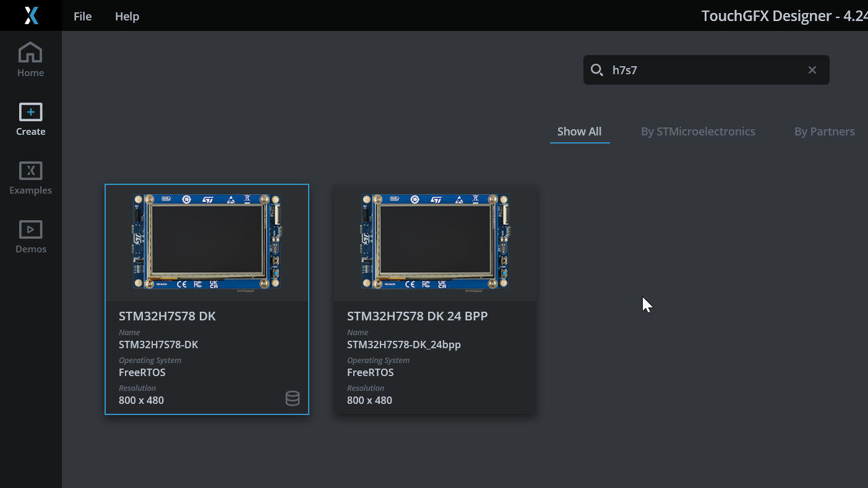The width and height of the screenshot is (868, 488).
Task: Go to the Home sidebar section
Action: tap(30, 60)
